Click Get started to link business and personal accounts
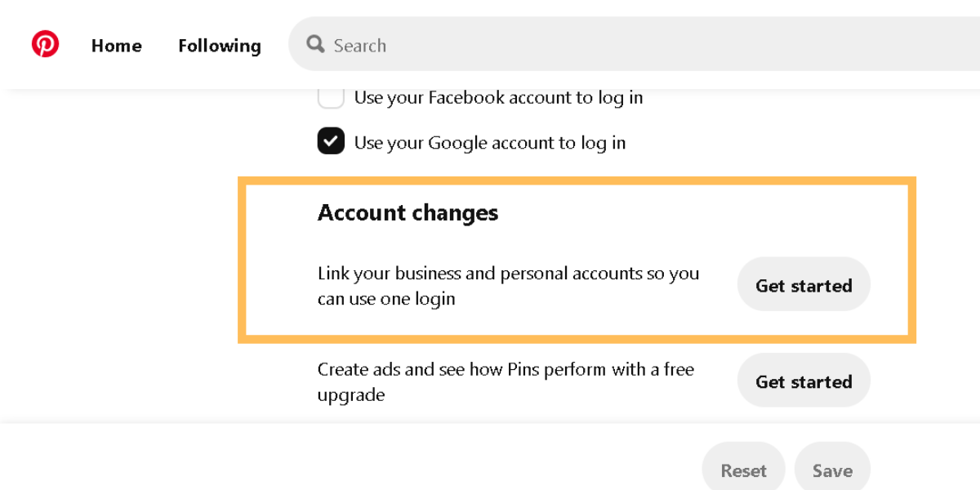Image resolution: width=980 pixels, height=490 pixels. click(x=804, y=285)
